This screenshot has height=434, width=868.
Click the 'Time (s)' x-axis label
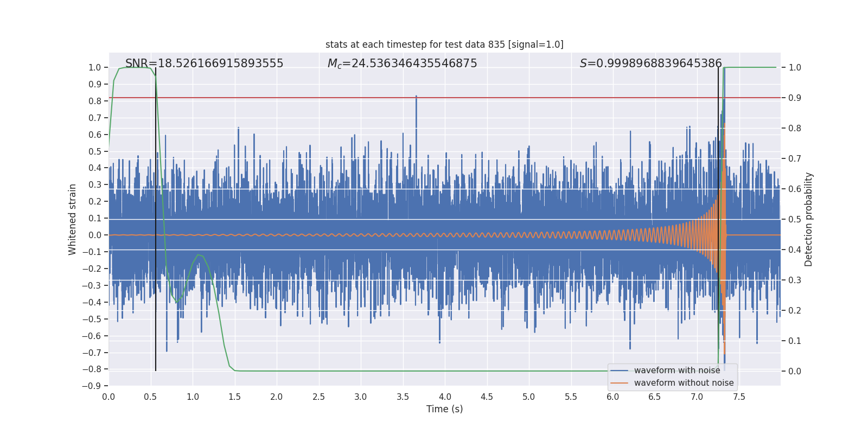444,409
